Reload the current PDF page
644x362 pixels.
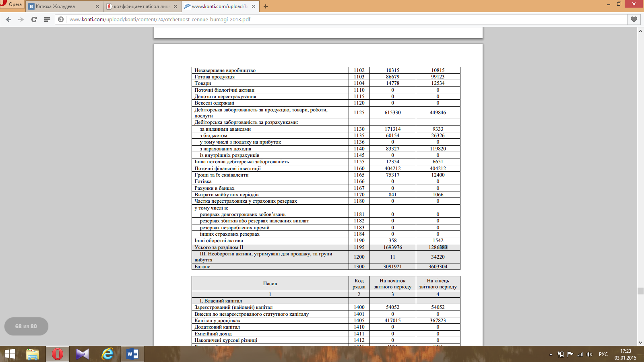(34, 19)
